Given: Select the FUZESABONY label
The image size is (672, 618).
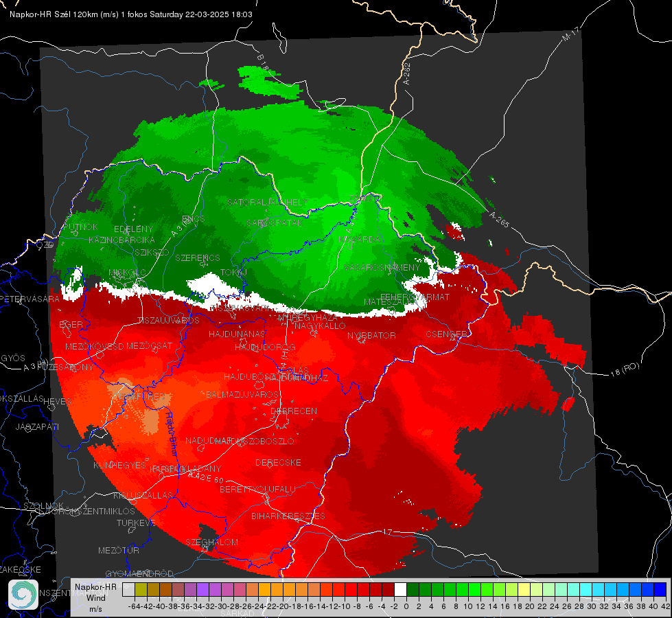Looking at the screenshot, I should tap(65, 367).
